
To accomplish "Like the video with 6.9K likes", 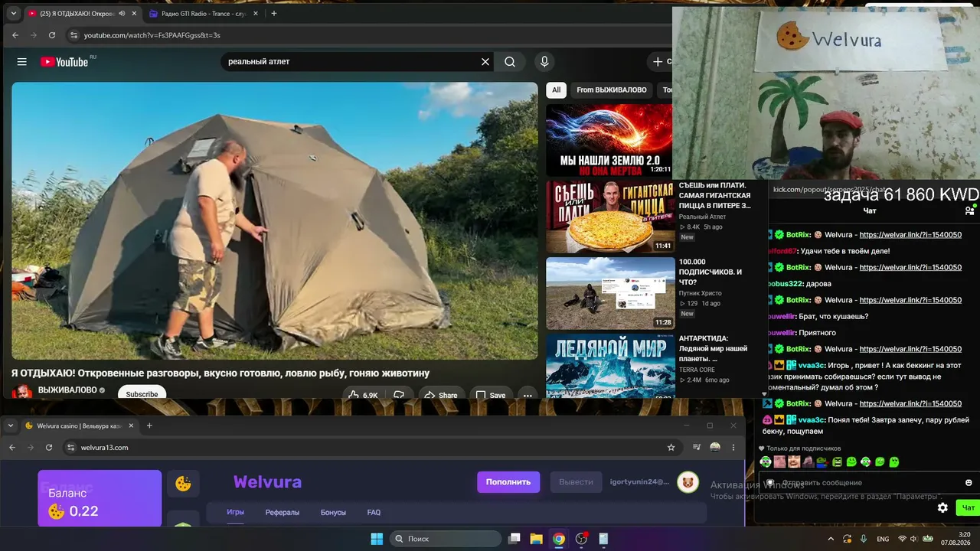I will [x=362, y=395].
